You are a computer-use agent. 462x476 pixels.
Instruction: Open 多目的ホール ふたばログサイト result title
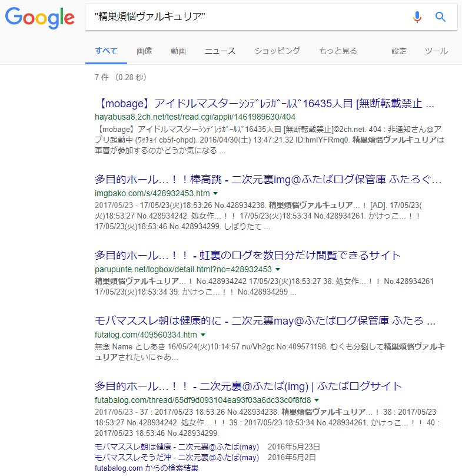click(248, 386)
